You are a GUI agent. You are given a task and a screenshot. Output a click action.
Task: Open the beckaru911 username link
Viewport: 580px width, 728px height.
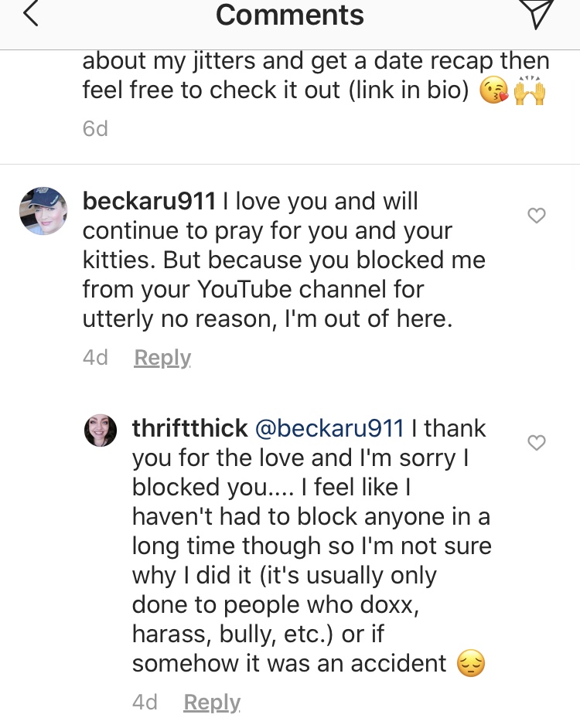pyautogui.click(x=149, y=202)
